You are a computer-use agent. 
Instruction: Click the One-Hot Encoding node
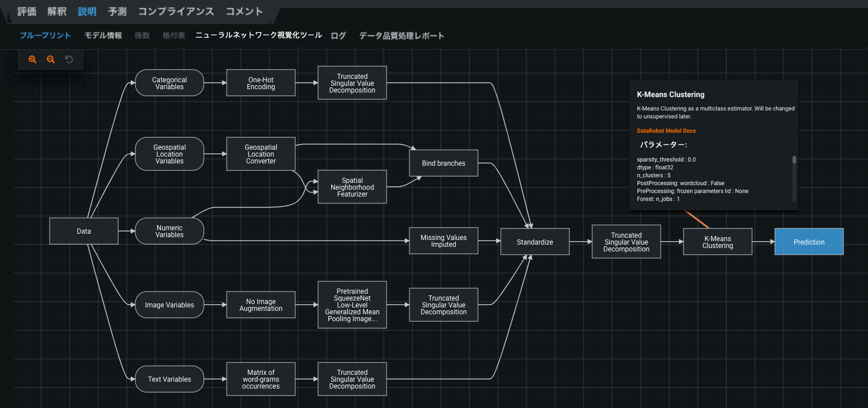tap(261, 83)
